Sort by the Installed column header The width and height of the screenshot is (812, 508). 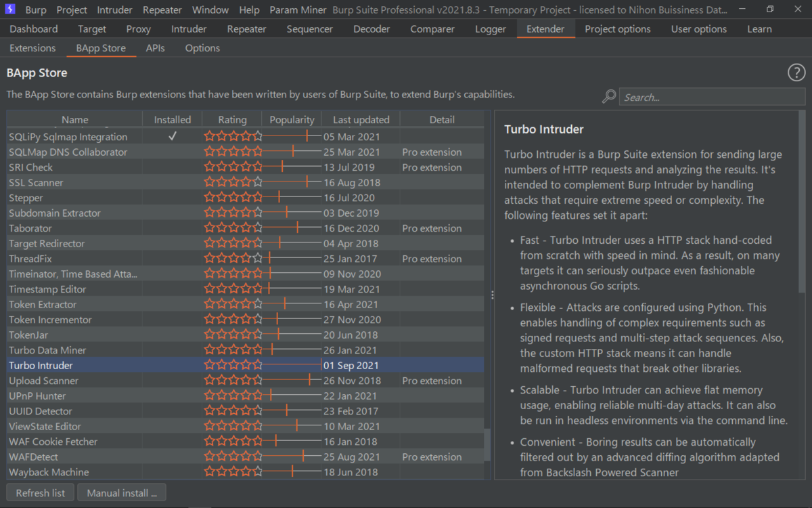tap(173, 119)
